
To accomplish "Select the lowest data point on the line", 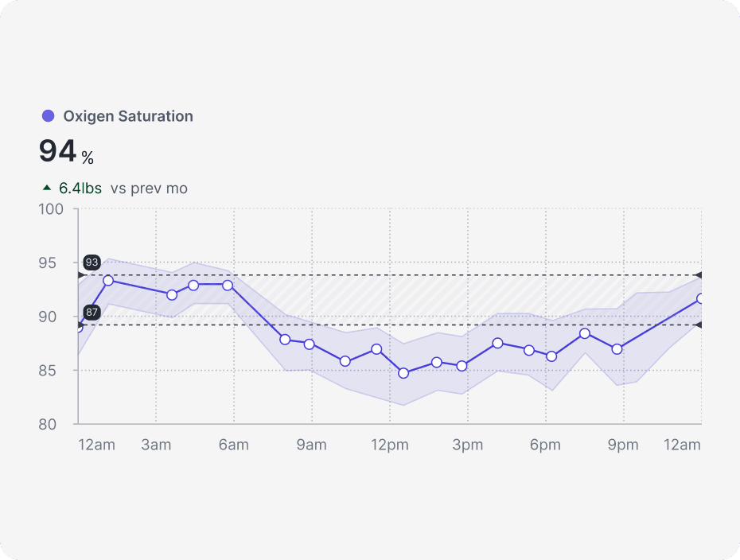I will (x=403, y=372).
